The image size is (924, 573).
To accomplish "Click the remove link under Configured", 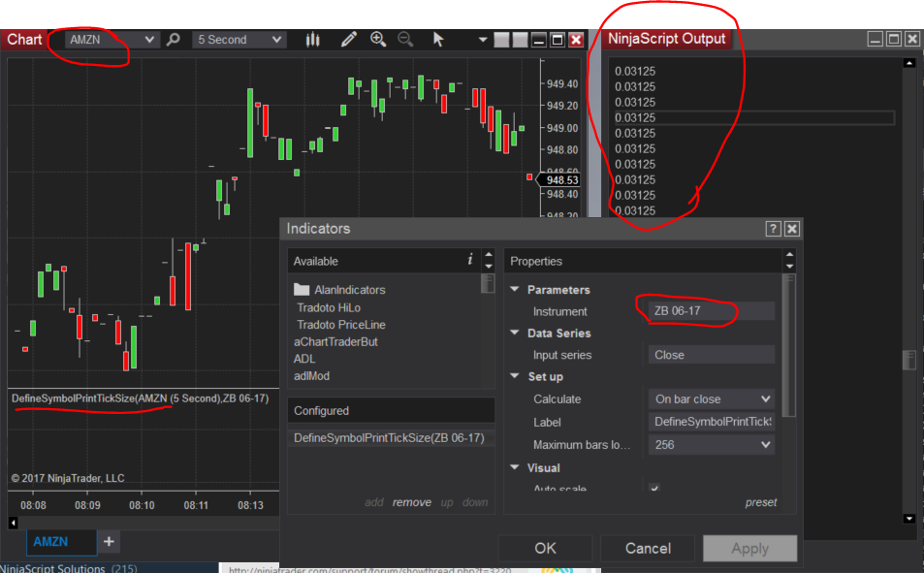I will click(x=411, y=502).
